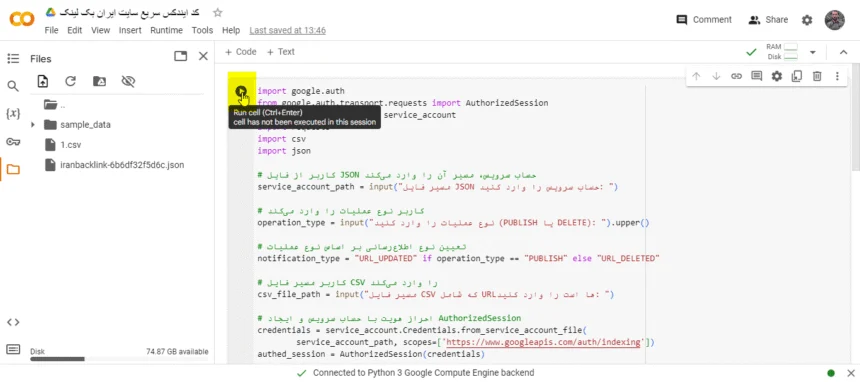Open the RAM and Disk resource indicator
Screen dimensions: 860x382
(x=782, y=52)
